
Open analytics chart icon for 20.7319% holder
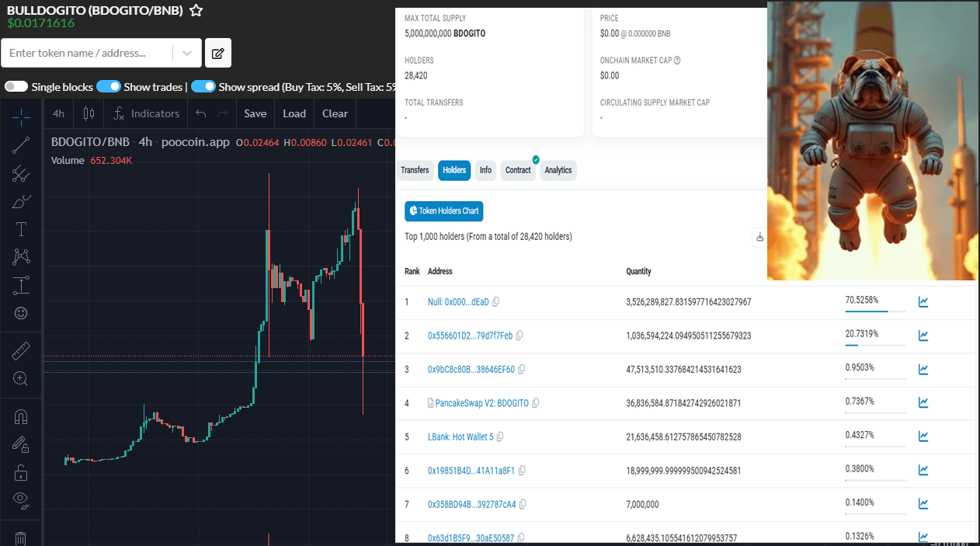click(x=923, y=336)
